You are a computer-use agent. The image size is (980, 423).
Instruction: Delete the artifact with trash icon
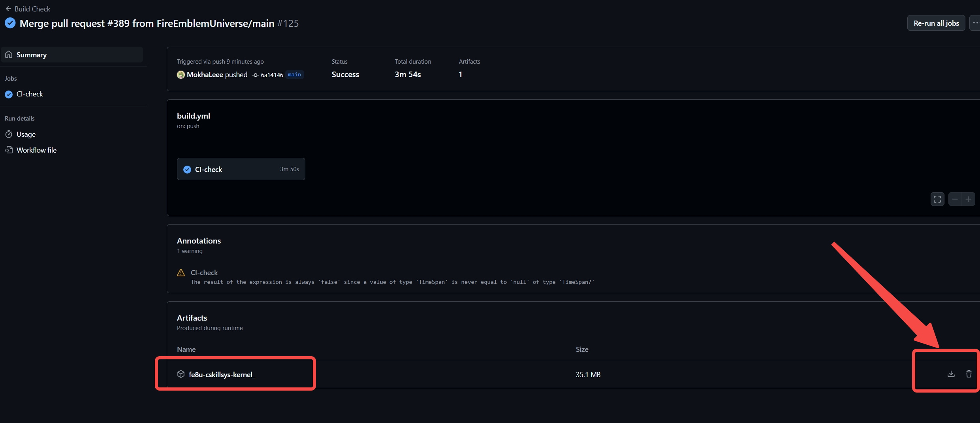pos(969,374)
